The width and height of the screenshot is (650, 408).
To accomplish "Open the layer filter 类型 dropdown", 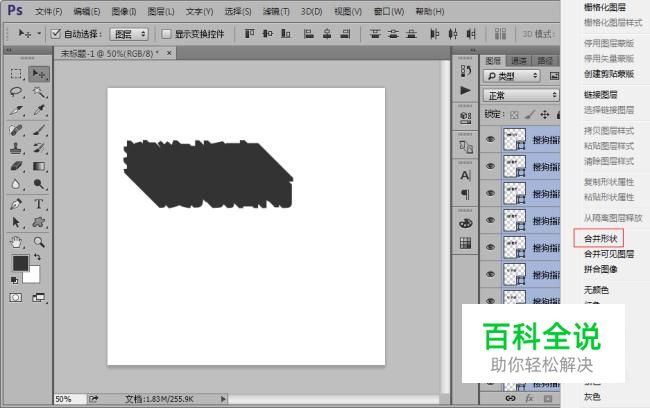I will [x=512, y=76].
